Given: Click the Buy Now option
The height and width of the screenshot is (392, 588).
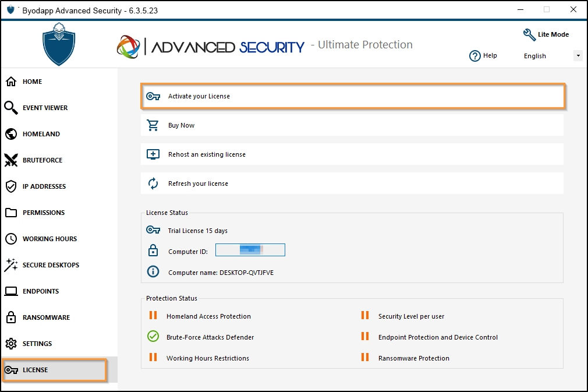Looking at the screenshot, I should click(352, 125).
